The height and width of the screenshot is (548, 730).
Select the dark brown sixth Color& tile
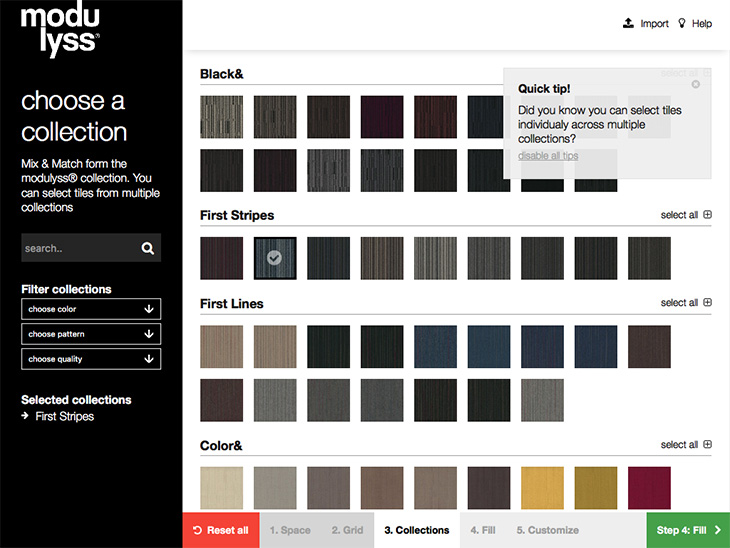pos(489,488)
